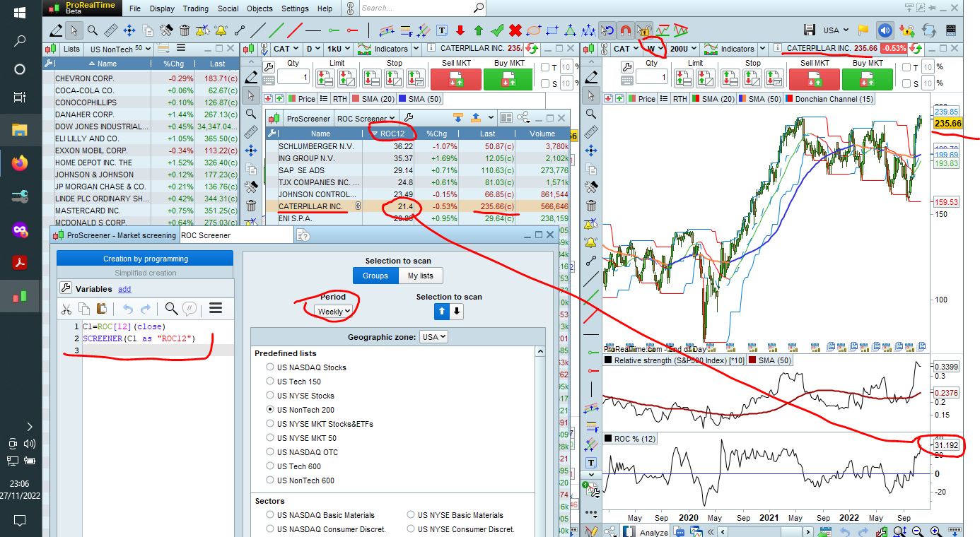This screenshot has width=980, height=537.
Task: Select the red trend line tool
Action: click(295, 30)
